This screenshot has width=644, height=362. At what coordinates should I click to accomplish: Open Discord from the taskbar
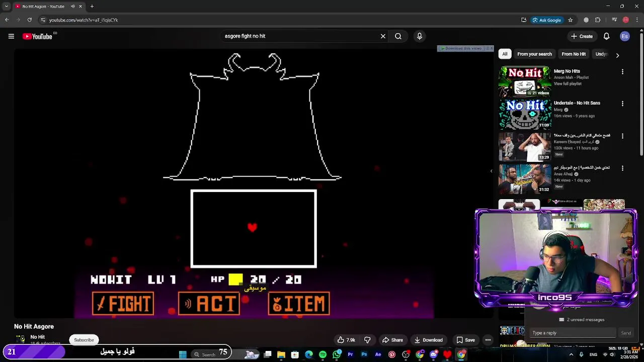(x=434, y=354)
